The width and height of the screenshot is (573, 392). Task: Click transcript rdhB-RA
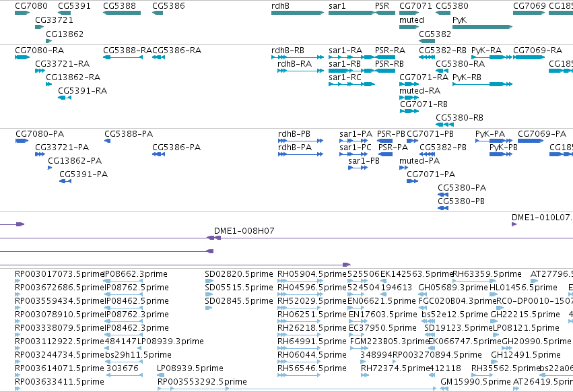click(x=294, y=63)
